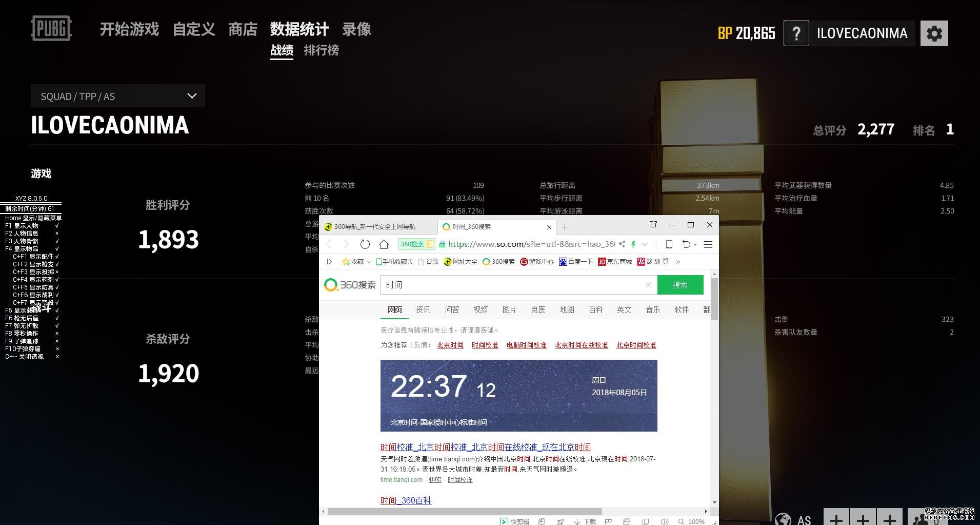This screenshot has width=980, height=525.
Task: Click the undo closed tab arrow icon
Action: [x=686, y=244]
